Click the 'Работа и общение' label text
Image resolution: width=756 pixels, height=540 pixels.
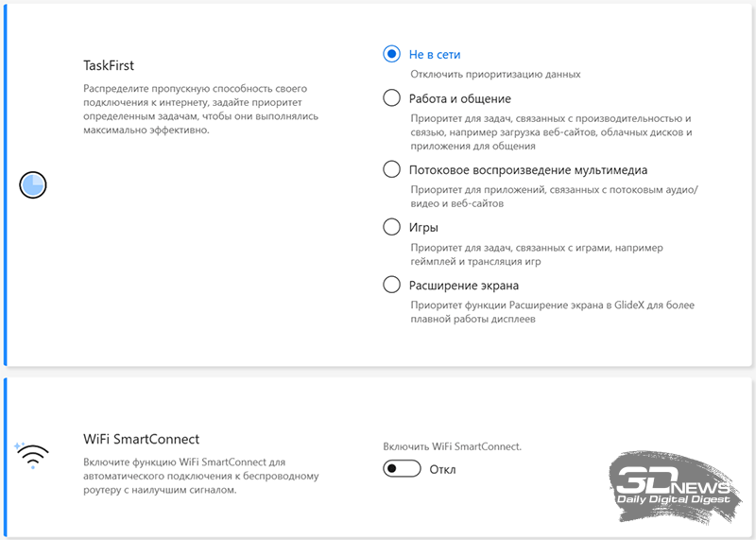tap(460, 99)
